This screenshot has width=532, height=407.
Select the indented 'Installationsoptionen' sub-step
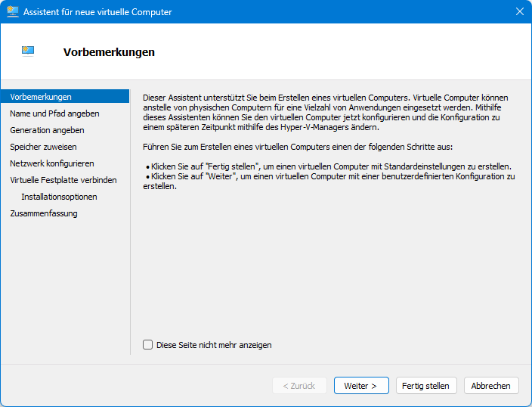pos(59,197)
